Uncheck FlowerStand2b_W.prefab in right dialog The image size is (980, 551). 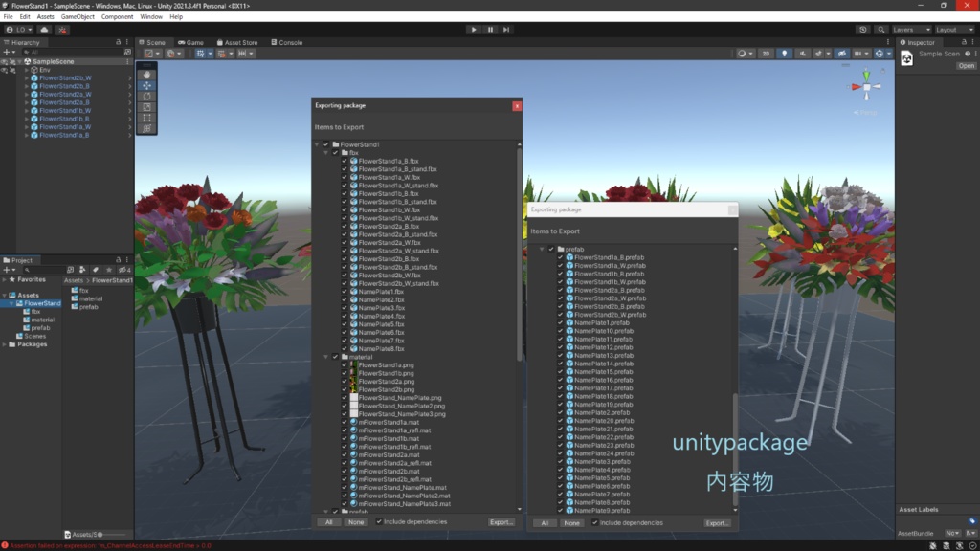[561, 315]
